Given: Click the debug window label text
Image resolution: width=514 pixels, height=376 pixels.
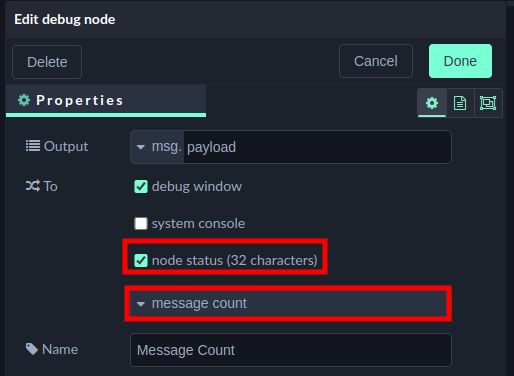Looking at the screenshot, I should (x=197, y=186).
